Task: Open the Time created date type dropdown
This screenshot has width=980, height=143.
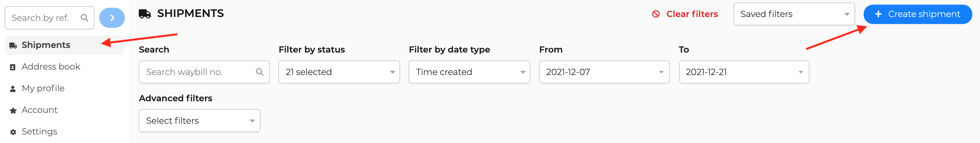Action: pos(469,72)
